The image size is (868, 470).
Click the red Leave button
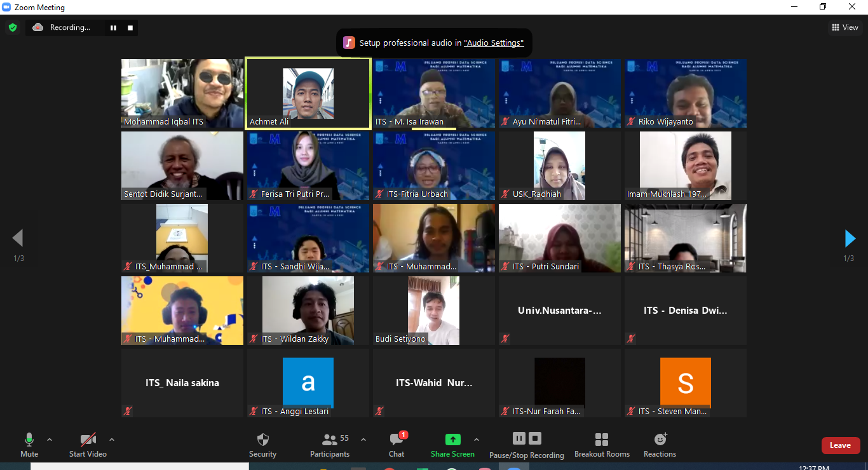[x=840, y=445]
